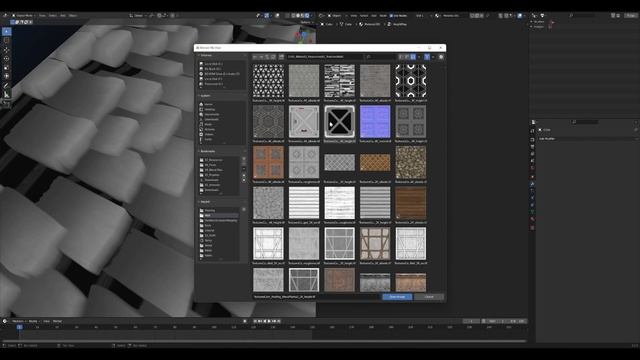640x360 pixels.
Task: Click Cancel in the file browser
Action: pyautogui.click(x=429, y=297)
